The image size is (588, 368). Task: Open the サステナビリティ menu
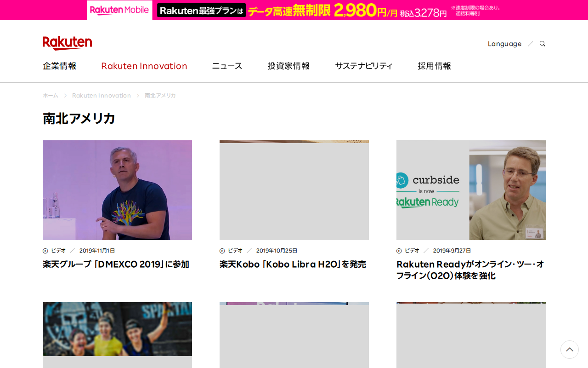pyautogui.click(x=364, y=66)
